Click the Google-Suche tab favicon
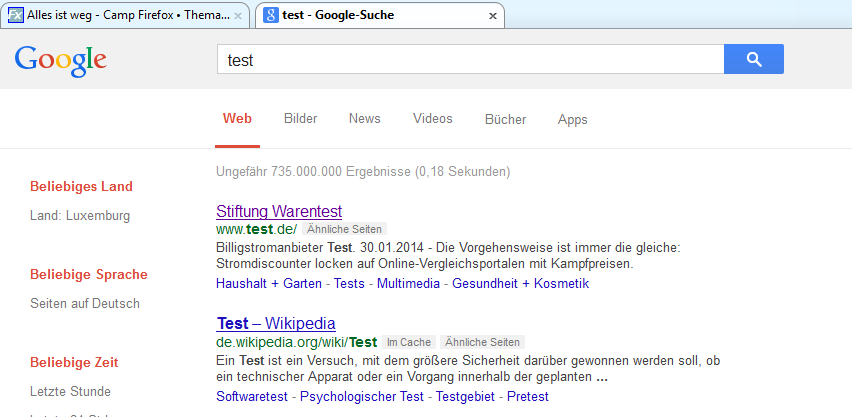 pyautogui.click(x=271, y=15)
